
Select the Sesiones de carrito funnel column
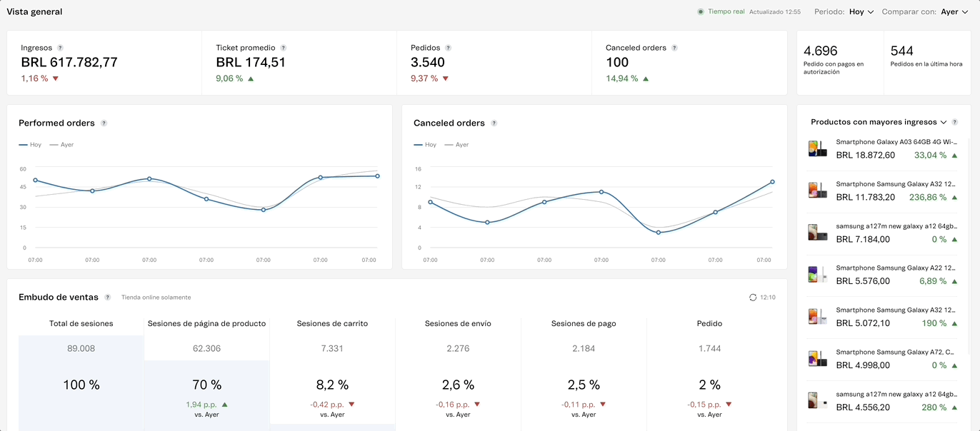[x=332, y=371]
